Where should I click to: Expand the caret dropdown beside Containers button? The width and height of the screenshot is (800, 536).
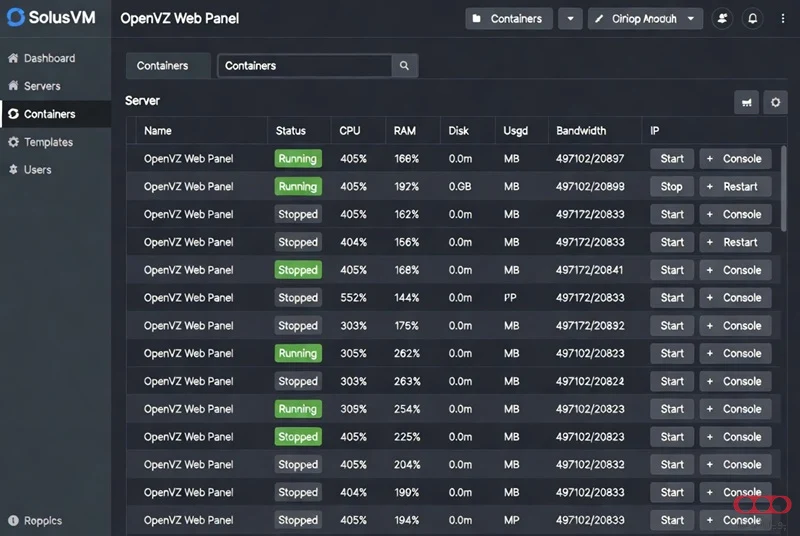[x=570, y=19]
